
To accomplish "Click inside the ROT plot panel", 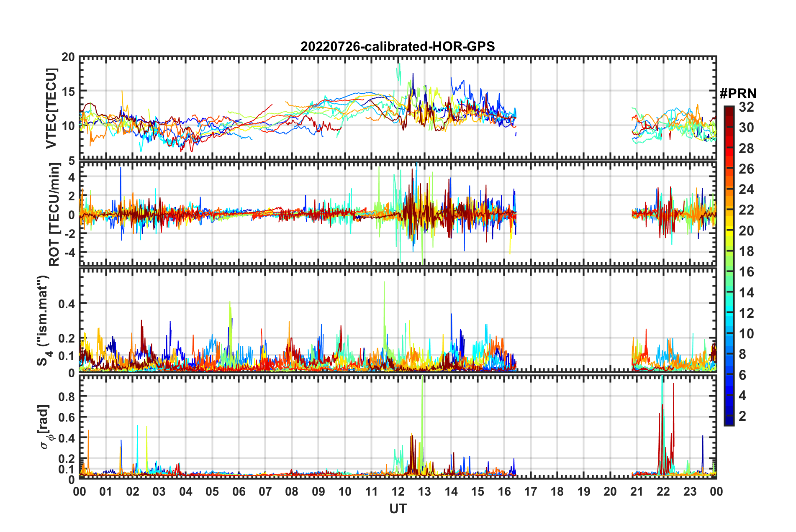I will (398, 214).
